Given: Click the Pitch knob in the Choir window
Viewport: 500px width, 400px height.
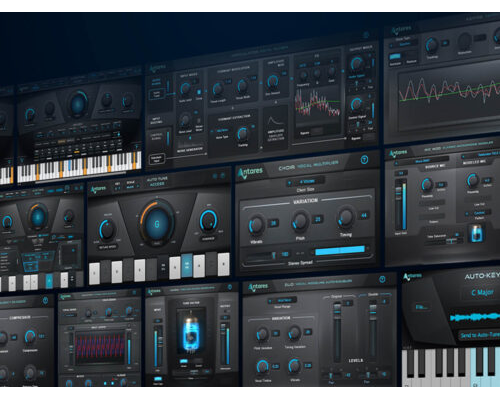Looking at the screenshot, I should pos(300,221).
